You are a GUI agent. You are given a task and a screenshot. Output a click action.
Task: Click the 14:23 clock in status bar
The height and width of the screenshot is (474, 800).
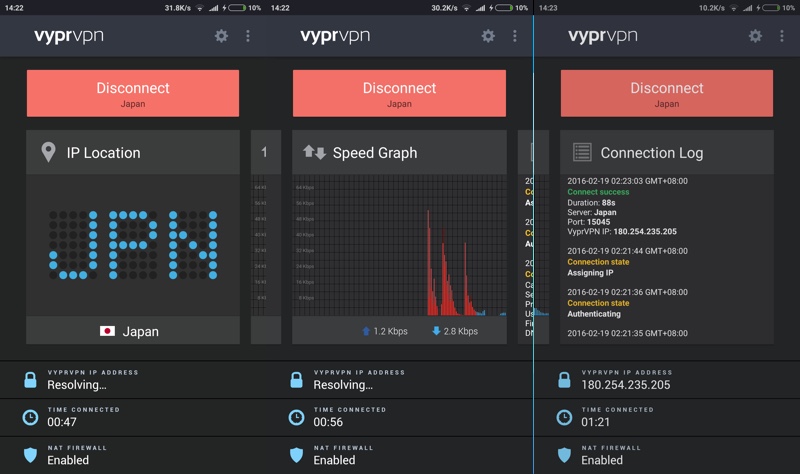click(x=548, y=8)
